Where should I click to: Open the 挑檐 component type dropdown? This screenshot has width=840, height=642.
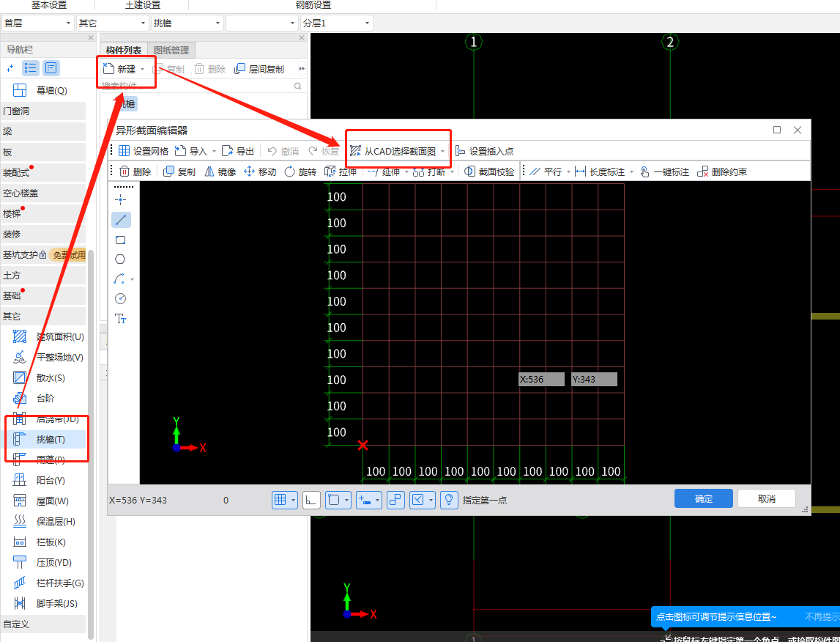187,23
